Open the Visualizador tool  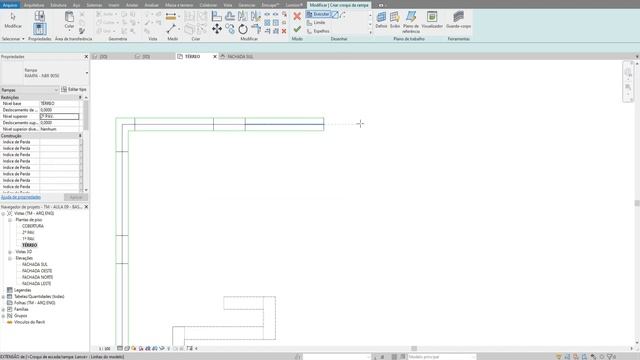(x=432, y=19)
